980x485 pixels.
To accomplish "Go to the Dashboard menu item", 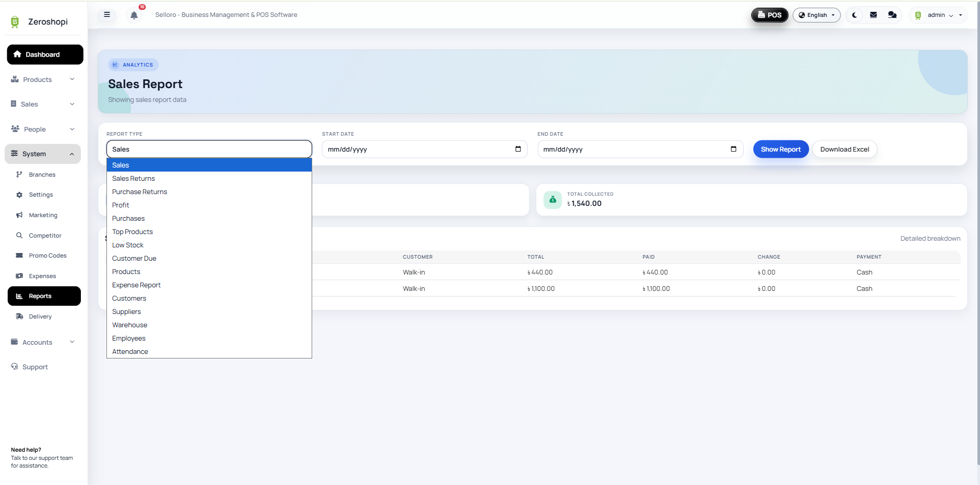I will pos(45,54).
